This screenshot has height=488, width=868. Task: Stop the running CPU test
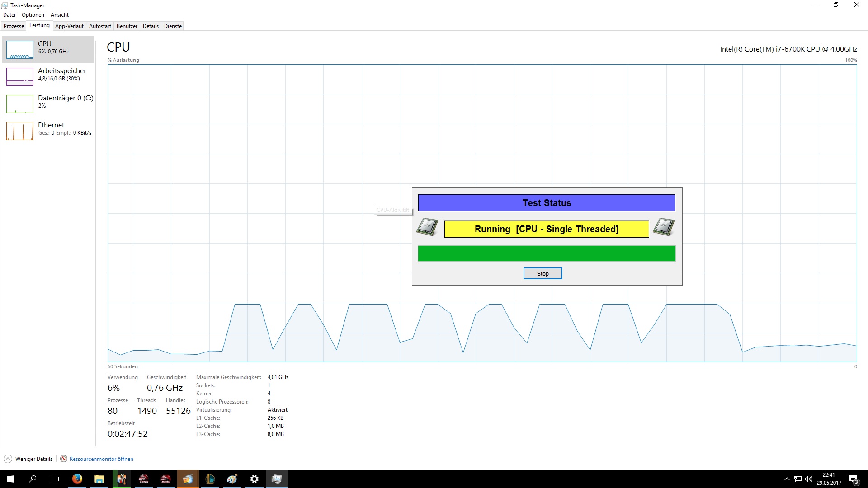tap(542, 273)
